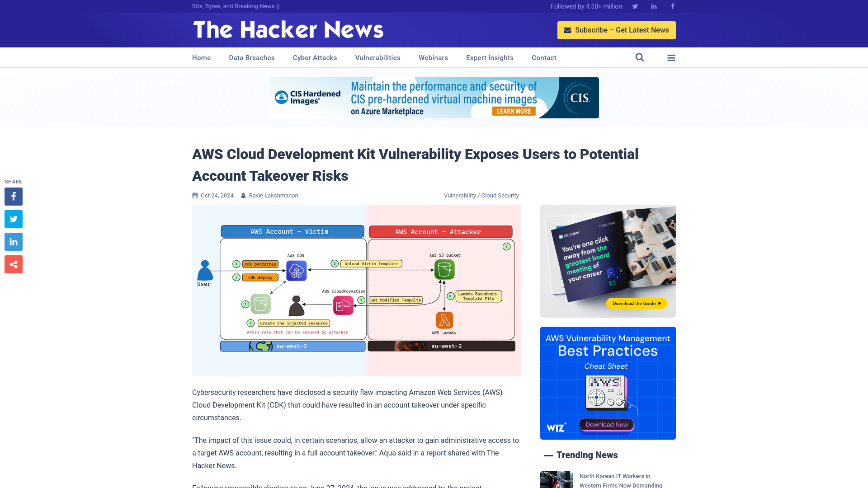Click the search magnifier icon in navbar
868x488 pixels.
(639, 57)
